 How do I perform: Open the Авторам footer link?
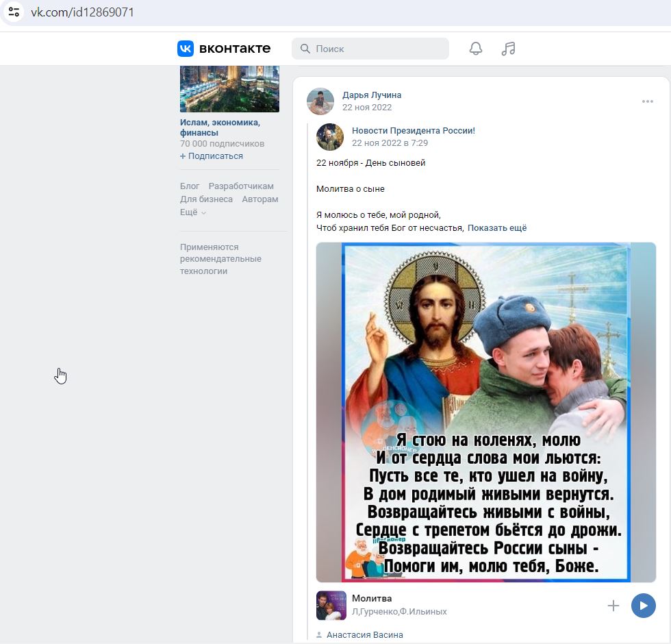[259, 199]
